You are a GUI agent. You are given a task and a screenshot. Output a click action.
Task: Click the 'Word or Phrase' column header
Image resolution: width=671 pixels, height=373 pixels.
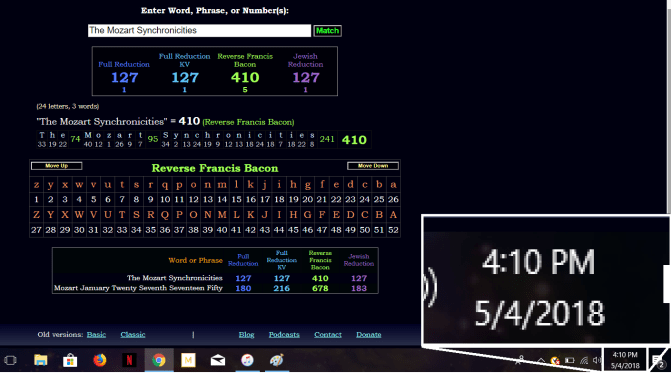pos(196,260)
